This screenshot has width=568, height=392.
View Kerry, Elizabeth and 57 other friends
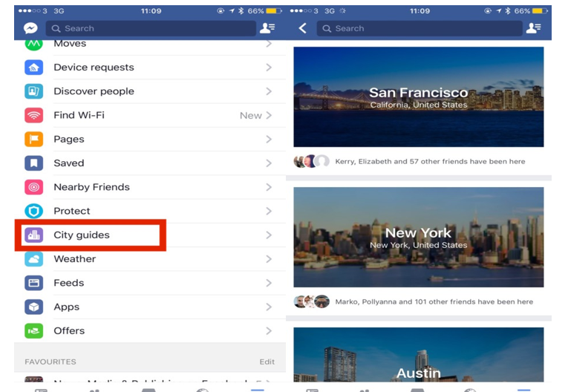(x=430, y=161)
